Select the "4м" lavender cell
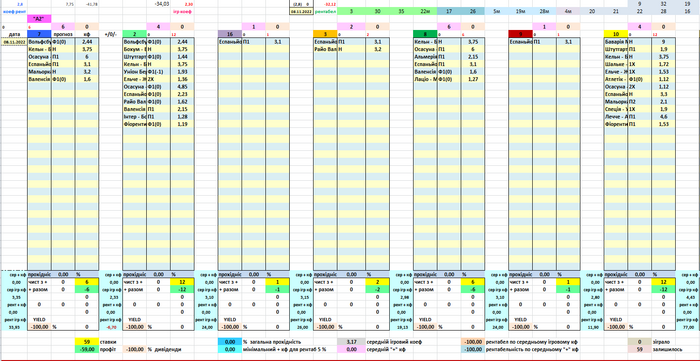The image size is (700, 361). pos(568,11)
